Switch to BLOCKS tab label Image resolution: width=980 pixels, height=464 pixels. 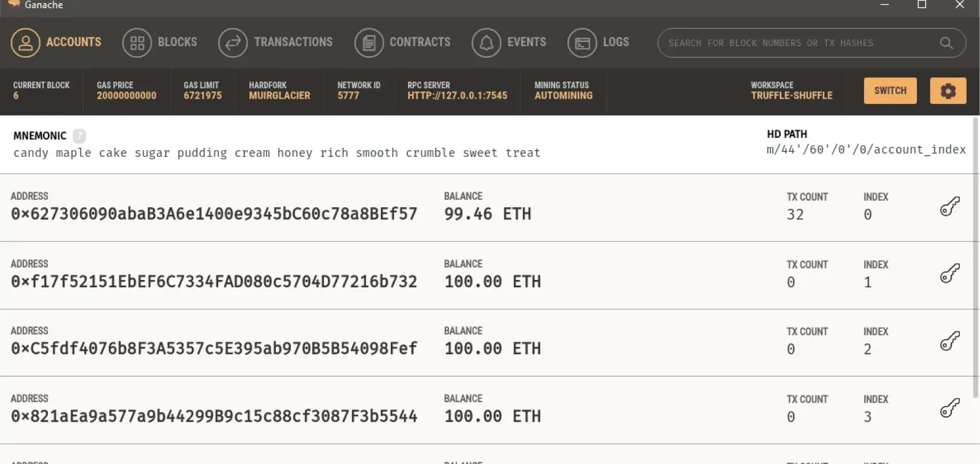pos(177,42)
